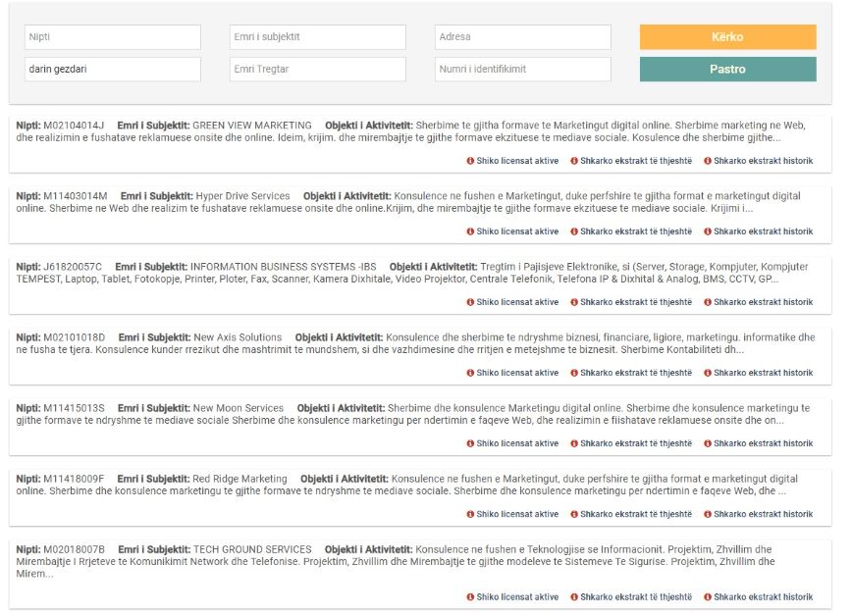Click the Emri i subjektit field
Viewport: 852px width, 616px height.
(x=317, y=37)
